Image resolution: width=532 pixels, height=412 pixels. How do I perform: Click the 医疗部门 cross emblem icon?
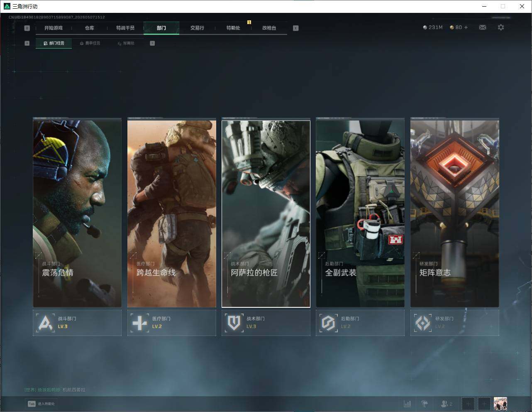pyautogui.click(x=140, y=323)
